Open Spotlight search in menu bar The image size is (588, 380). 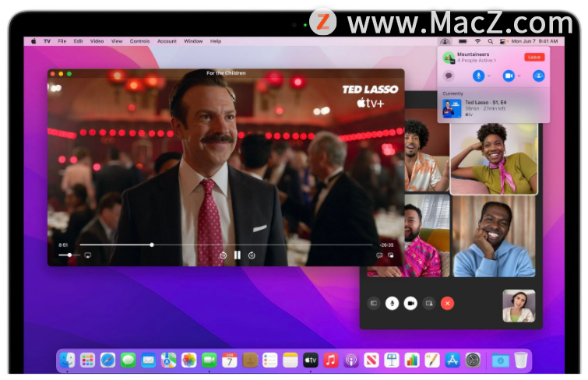pos(490,41)
